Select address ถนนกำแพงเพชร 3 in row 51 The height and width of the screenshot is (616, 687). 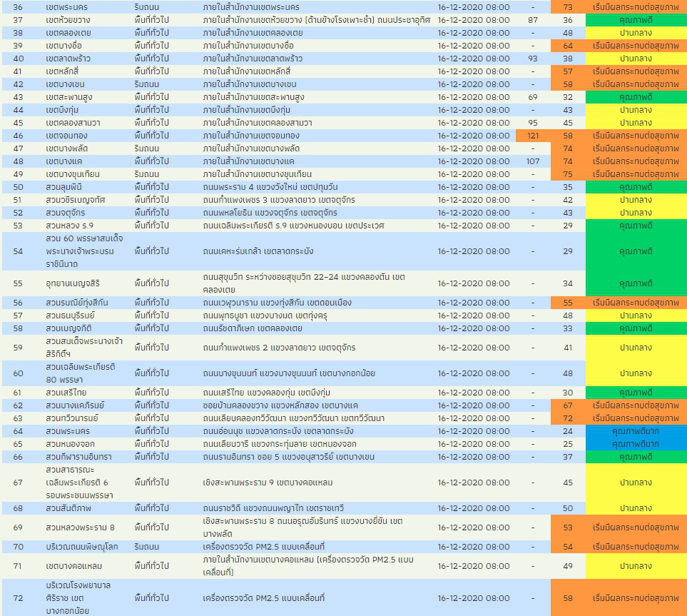279,200
